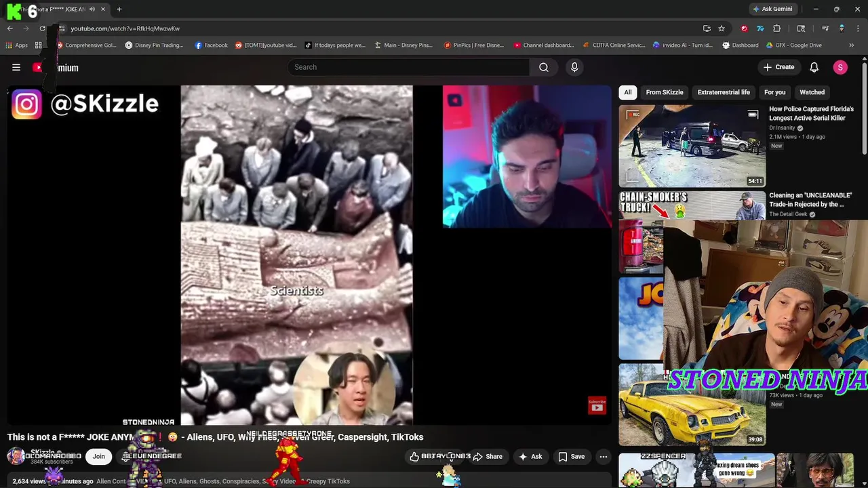
Task: Save the video to a playlist
Action: click(571, 457)
